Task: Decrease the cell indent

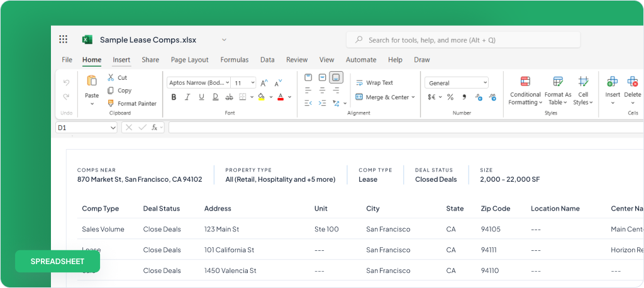Action: point(308,103)
